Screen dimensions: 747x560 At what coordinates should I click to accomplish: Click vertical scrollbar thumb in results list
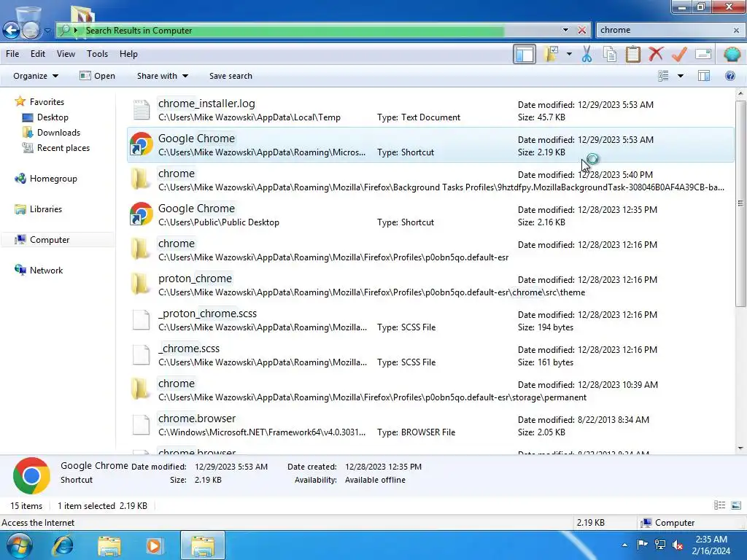(x=740, y=203)
